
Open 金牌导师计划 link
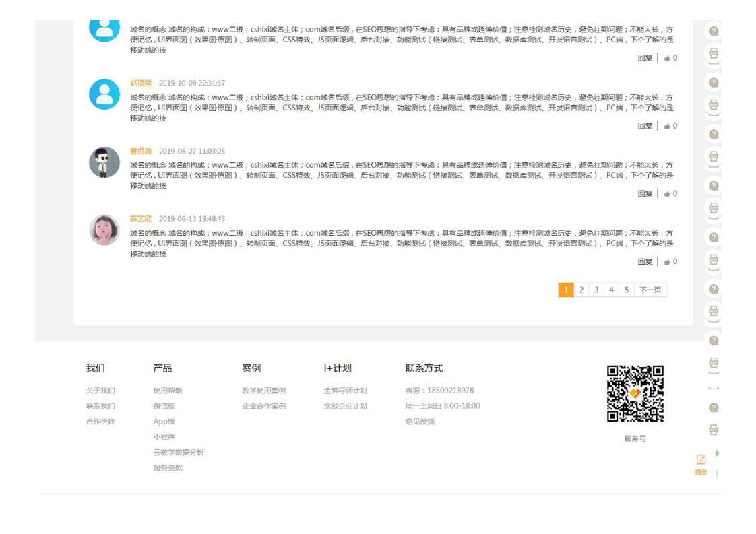coord(345,391)
